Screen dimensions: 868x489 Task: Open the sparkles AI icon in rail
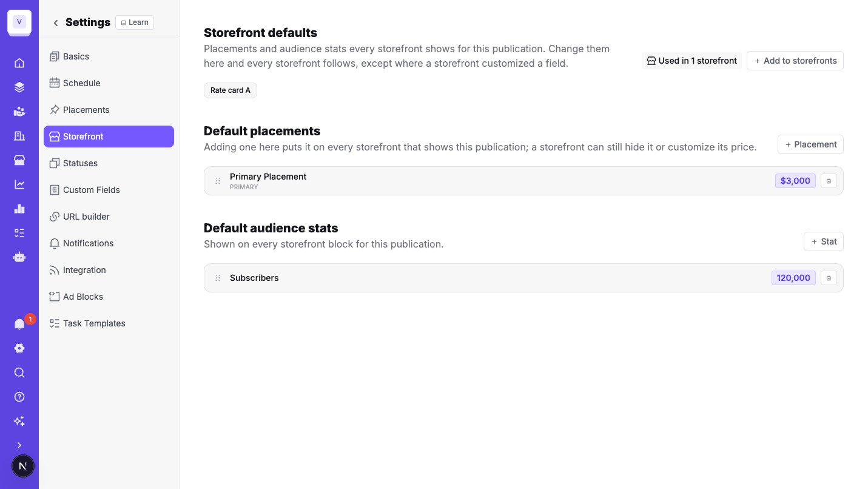pos(19,421)
